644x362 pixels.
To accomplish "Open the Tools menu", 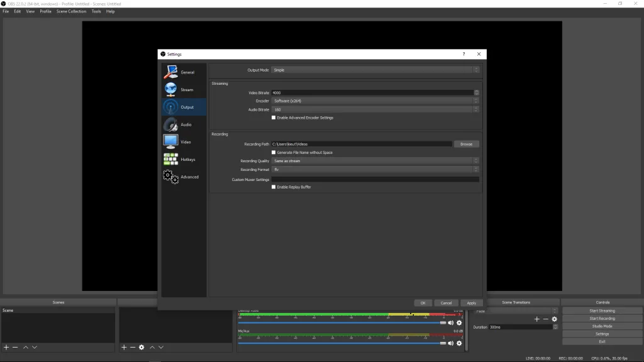I will click(x=96, y=11).
